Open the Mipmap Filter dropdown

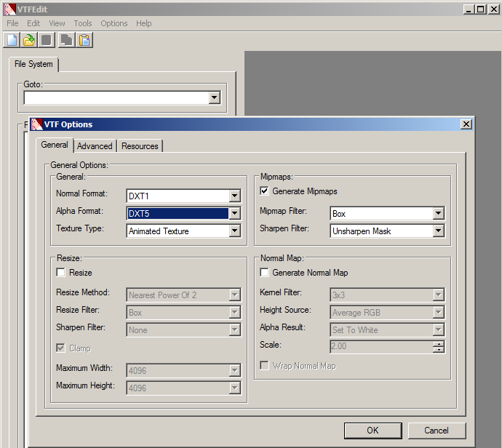pyautogui.click(x=438, y=214)
